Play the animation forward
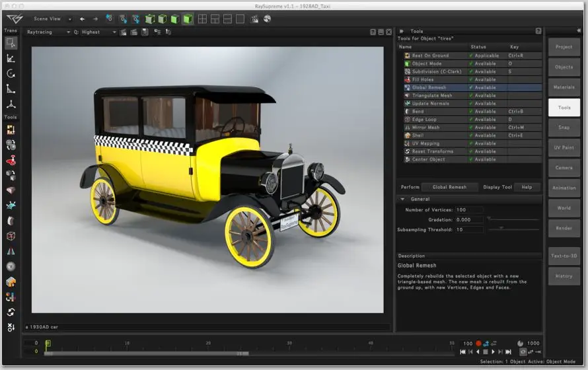This screenshot has height=370, width=588. tap(493, 351)
